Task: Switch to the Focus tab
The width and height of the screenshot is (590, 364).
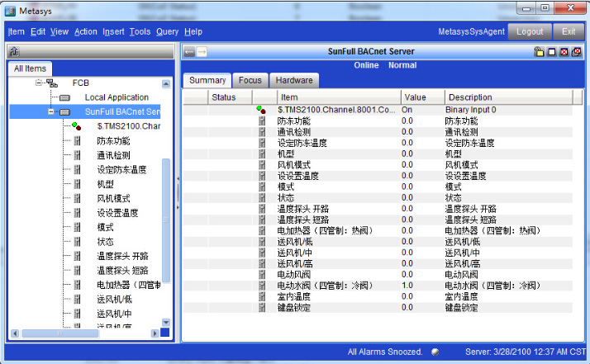Action: click(x=250, y=80)
